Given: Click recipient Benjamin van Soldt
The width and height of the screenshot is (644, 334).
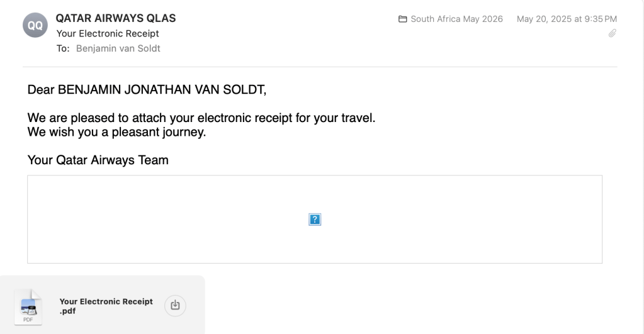Looking at the screenshot, I should click(x=118, y=48).
